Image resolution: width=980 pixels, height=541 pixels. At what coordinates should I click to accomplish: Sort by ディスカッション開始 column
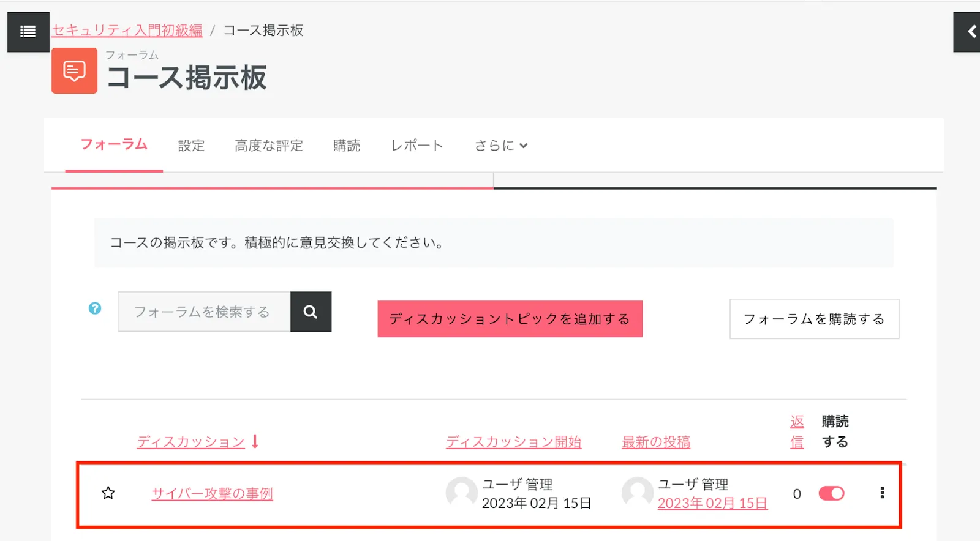tap(513, 442)
